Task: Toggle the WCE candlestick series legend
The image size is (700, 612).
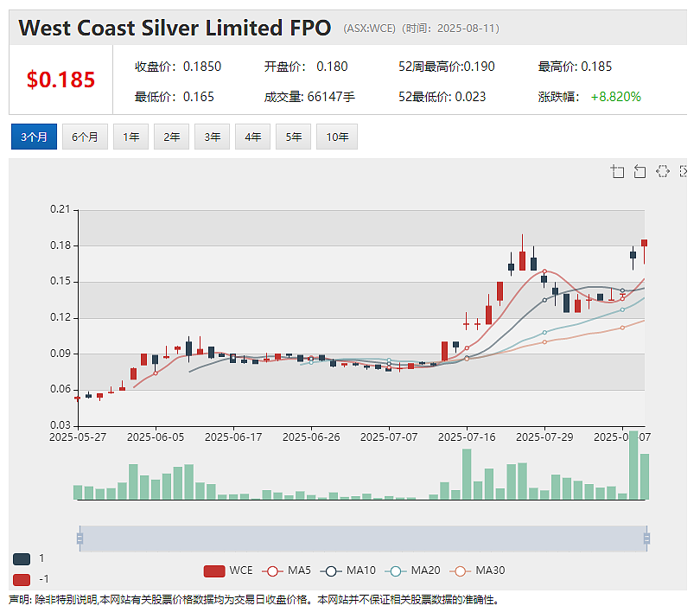Action: coord(228,571)
